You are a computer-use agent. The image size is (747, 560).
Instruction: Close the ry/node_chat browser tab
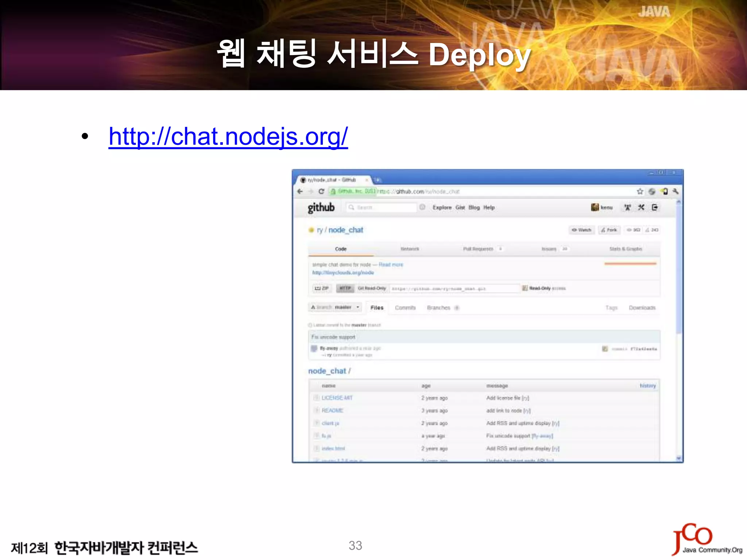[367, 180]
